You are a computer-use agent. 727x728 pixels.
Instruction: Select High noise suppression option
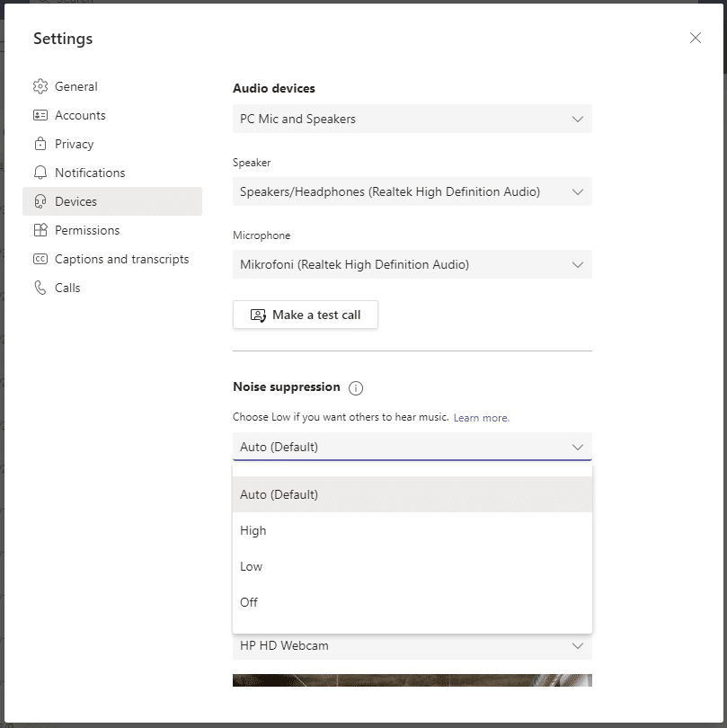point(253,530)
